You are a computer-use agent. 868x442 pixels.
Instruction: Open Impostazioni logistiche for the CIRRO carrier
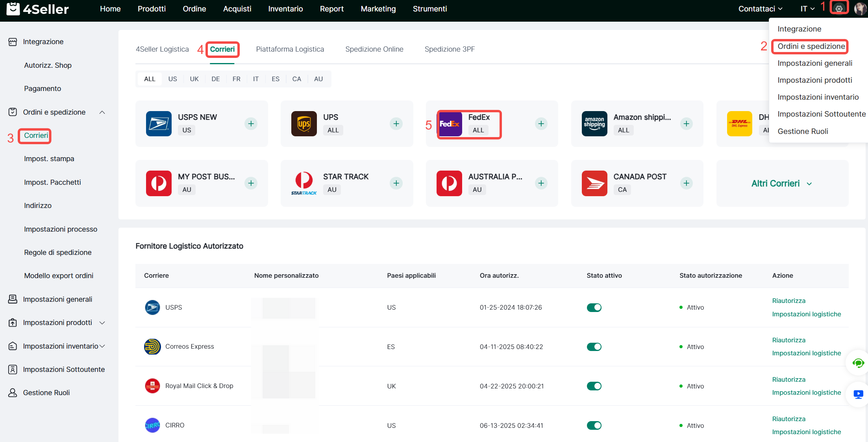coord(806,432)
